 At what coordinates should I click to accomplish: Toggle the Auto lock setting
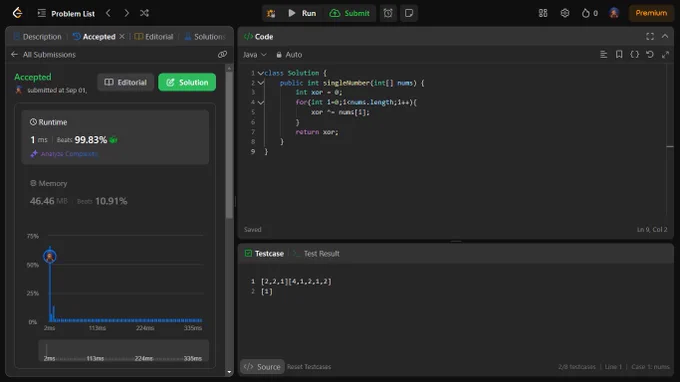pos(289,55)
